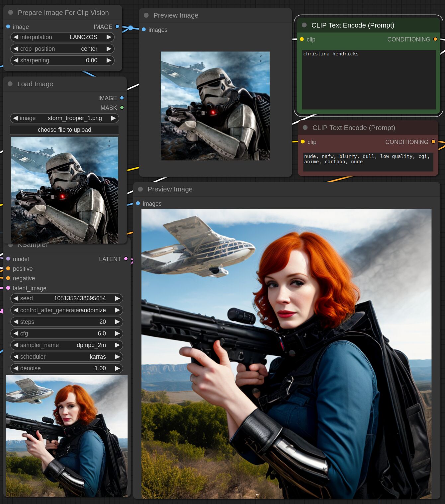The image size is (445, 504).
Task: Open sampler_name dpmpp_2m dropdown
Action: (66, 345)
